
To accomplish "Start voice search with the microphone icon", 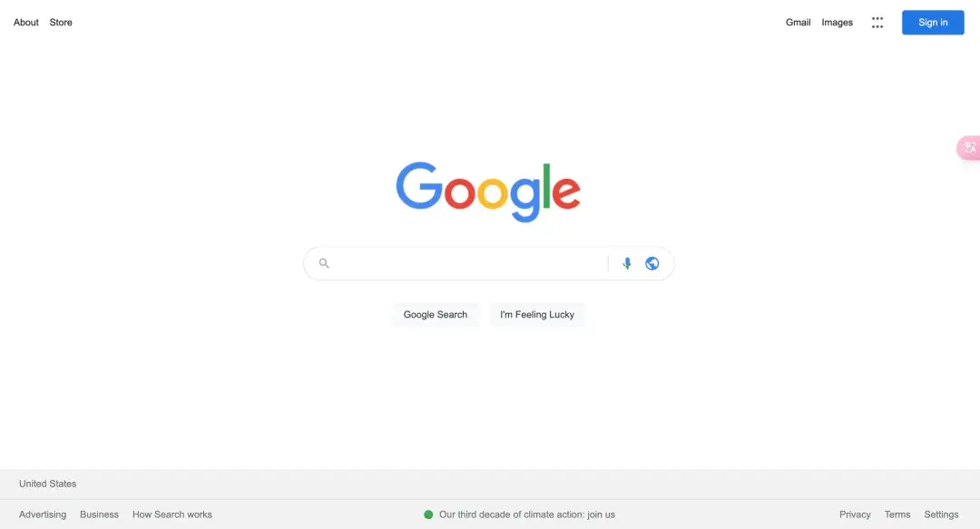I will click(x=627, y=263).
